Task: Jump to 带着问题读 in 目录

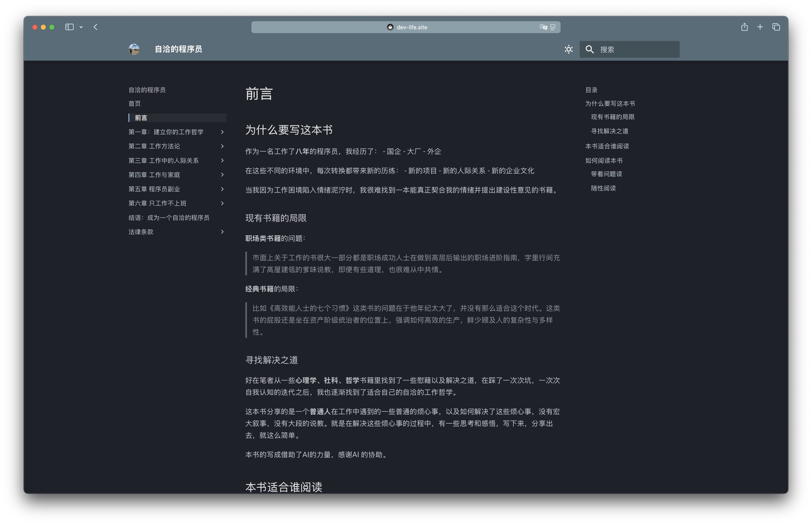Action: tap(606, 174)
